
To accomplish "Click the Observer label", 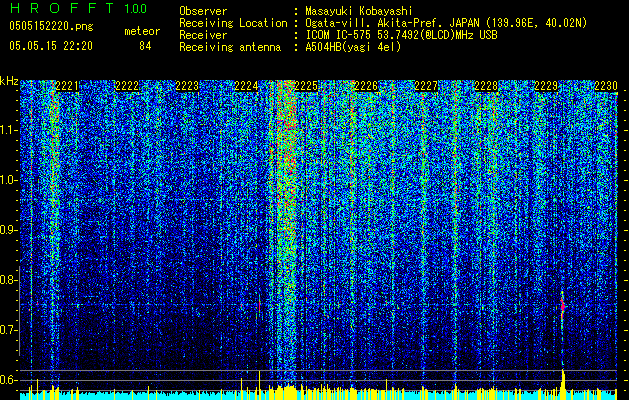I will [x=203, y=11].
